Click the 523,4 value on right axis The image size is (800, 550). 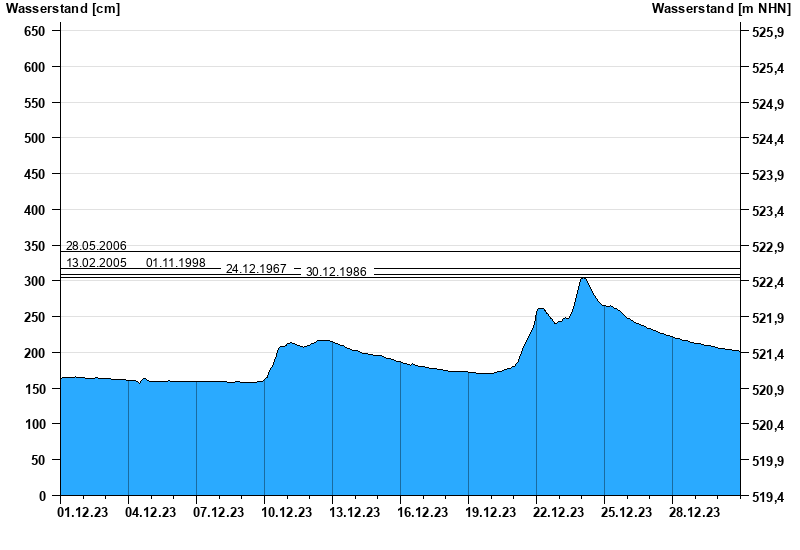pyautogui.click(x=768, y=211)
